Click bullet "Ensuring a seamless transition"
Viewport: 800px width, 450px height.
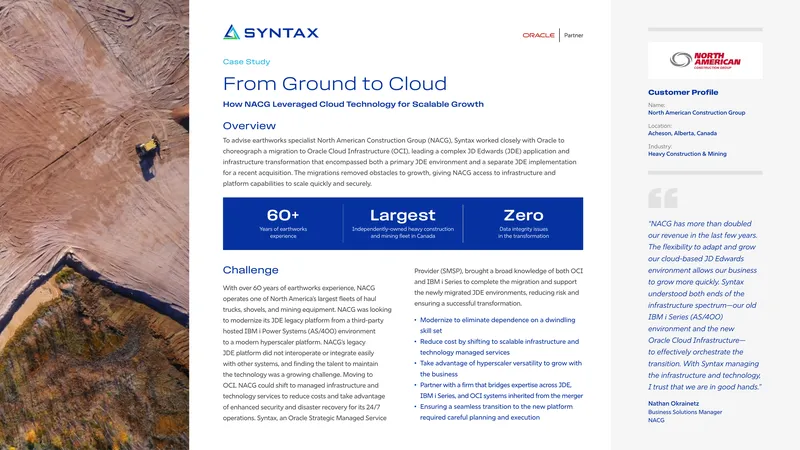pos(496,412)
